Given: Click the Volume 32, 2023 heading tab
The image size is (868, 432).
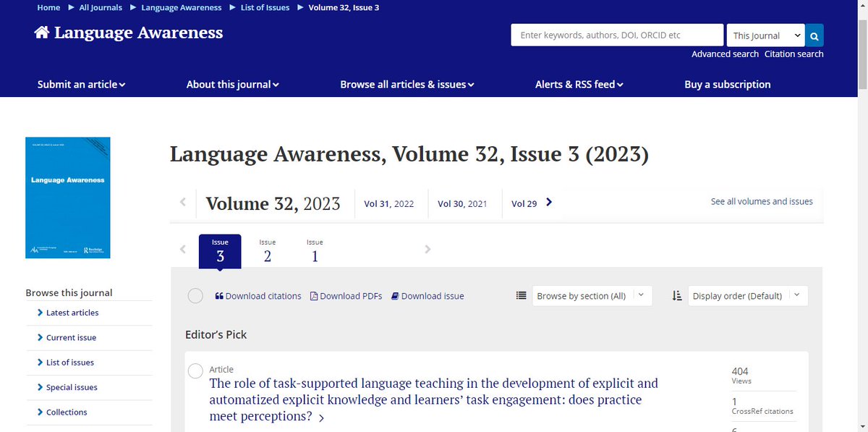Looking at the screenshot, I should [x=273, y=203].
